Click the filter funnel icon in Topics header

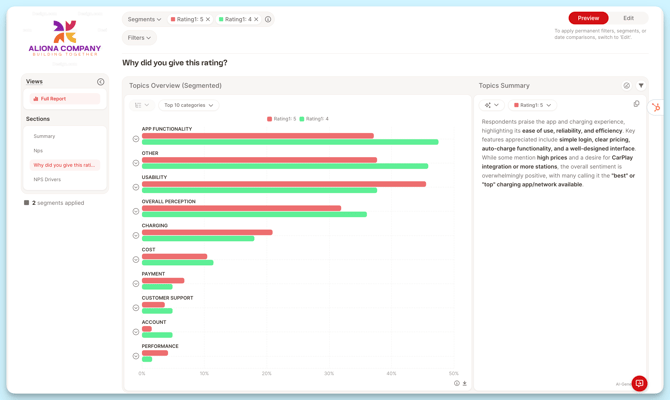641,86
